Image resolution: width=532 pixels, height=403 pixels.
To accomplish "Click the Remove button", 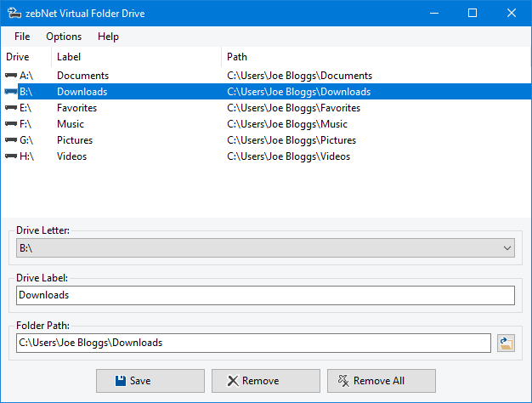I will pos(265,381).
